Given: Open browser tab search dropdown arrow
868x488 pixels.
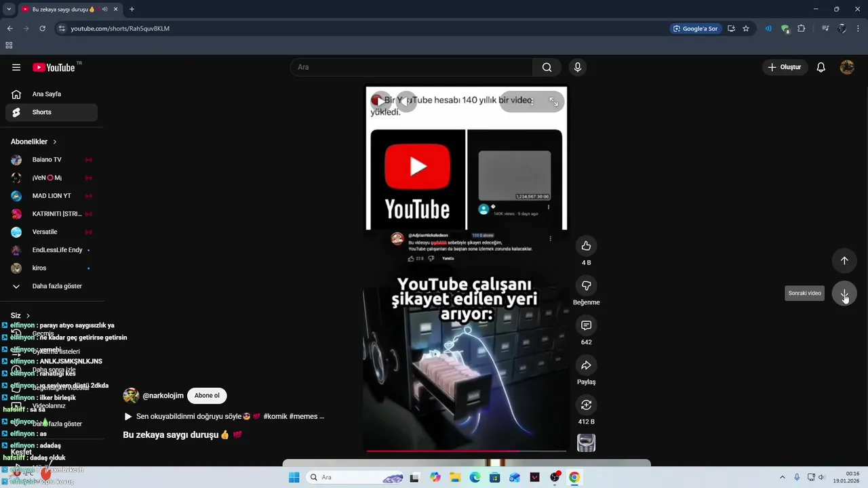Looking at the screenshot, I should tap(9, 9).
